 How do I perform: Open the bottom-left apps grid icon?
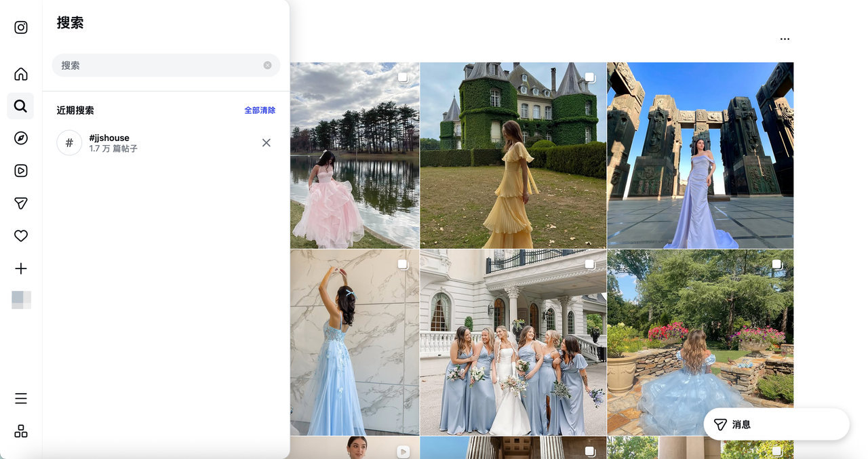21,431
